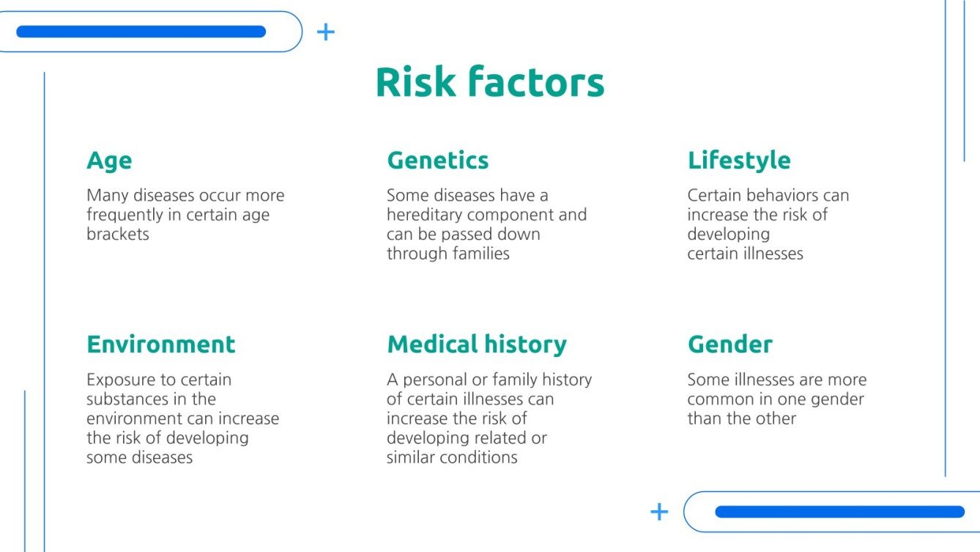
Task: Select the "Medical history" heading
Action: [x=476, y=345]
